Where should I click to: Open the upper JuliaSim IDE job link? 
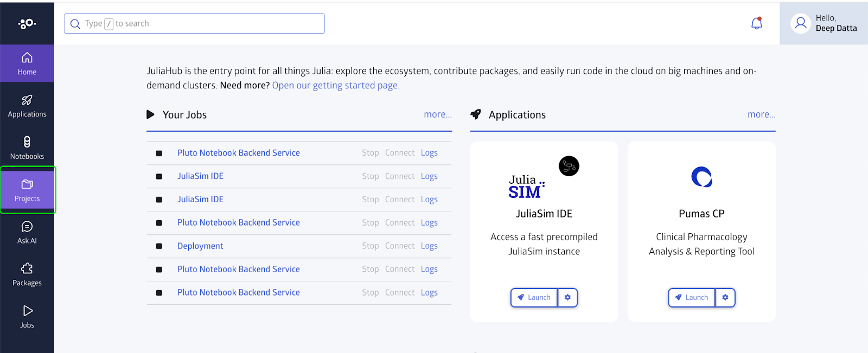(200, 176)
